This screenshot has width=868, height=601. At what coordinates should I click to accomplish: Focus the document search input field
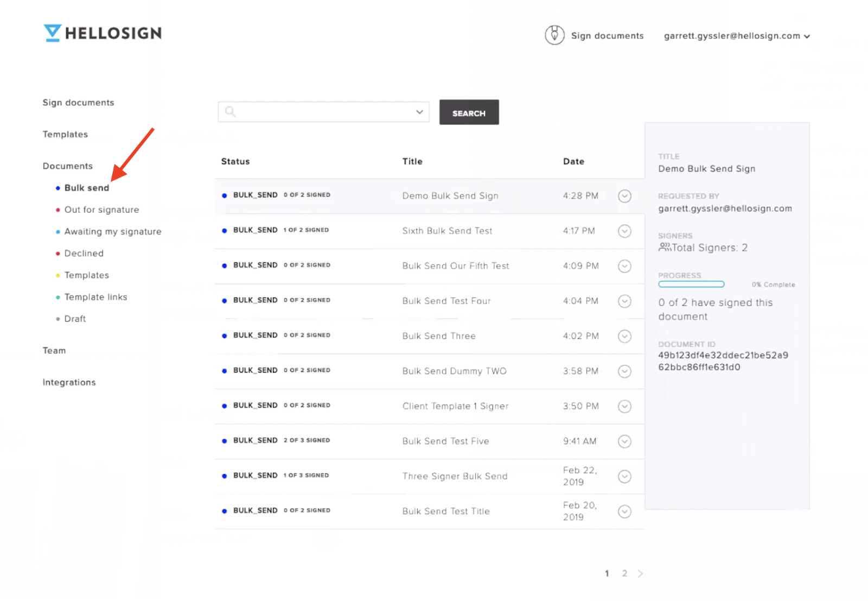point(323,112)
